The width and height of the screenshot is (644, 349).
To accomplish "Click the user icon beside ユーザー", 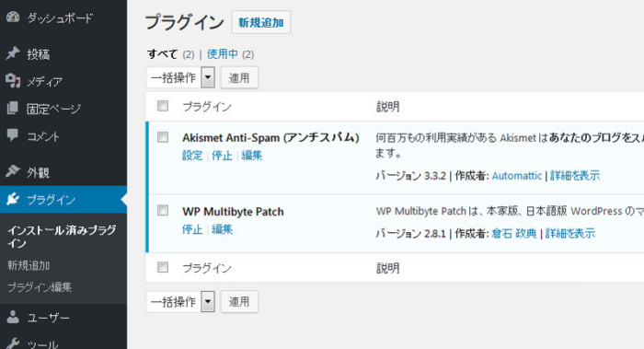I will (x=13, y=317).
